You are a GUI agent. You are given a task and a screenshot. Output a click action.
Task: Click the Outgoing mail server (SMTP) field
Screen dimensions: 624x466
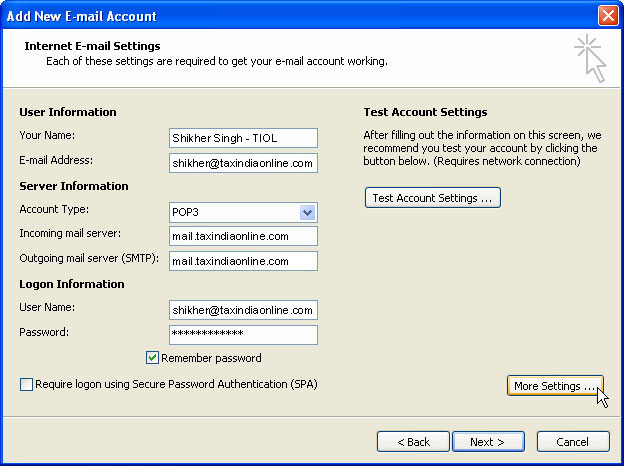pos(243,261)
